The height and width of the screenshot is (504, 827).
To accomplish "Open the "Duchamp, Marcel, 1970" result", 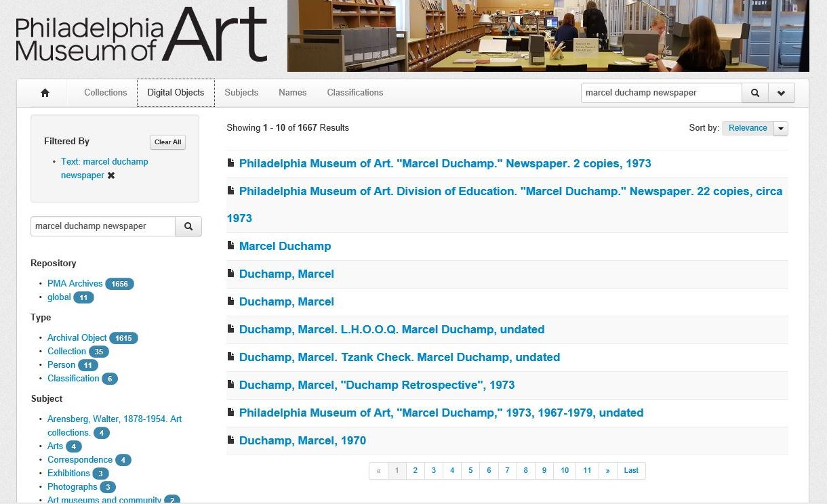I will pos(302,441).
